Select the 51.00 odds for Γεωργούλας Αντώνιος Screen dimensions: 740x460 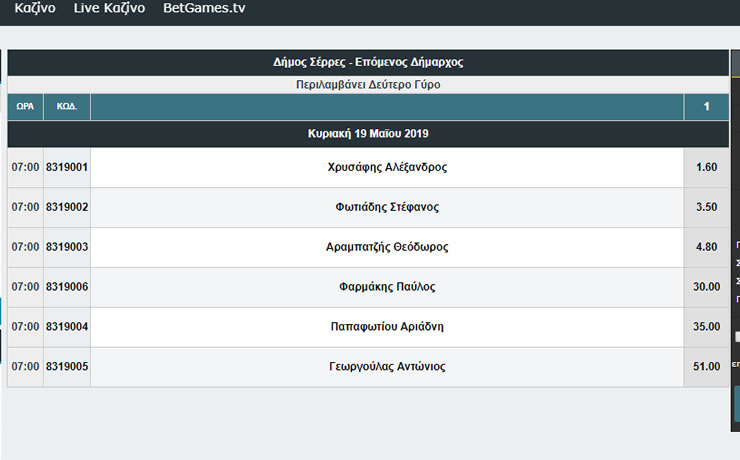pos(706,367)
